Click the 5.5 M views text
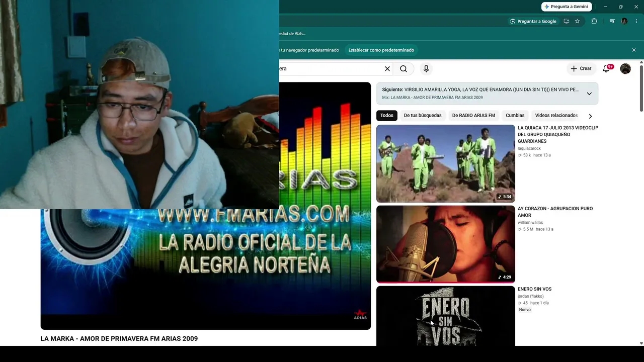The width and height of the screenshot is (644, 362). click(x=527, y=229)
